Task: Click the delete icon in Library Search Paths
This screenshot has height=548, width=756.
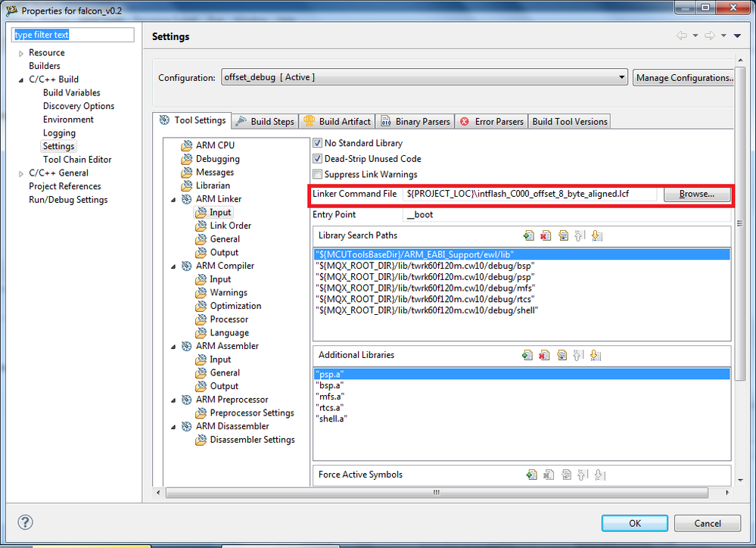Action: tap(546, 235)
